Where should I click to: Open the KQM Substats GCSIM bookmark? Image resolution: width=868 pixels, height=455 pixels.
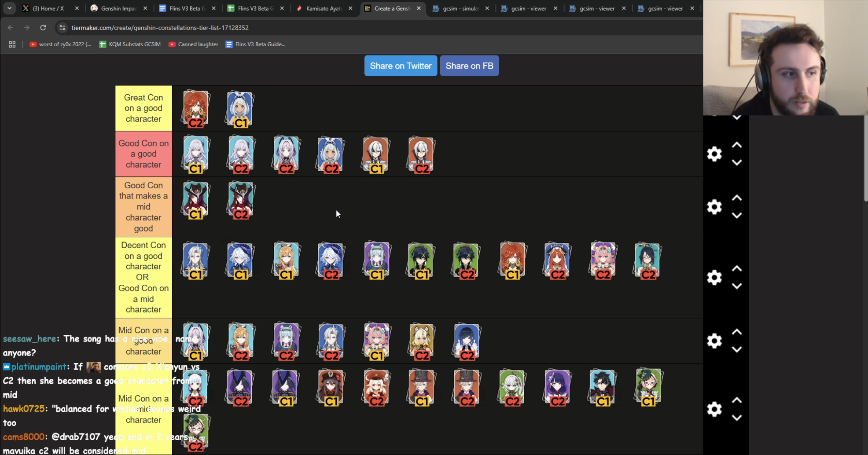click(x=130, y=44)
